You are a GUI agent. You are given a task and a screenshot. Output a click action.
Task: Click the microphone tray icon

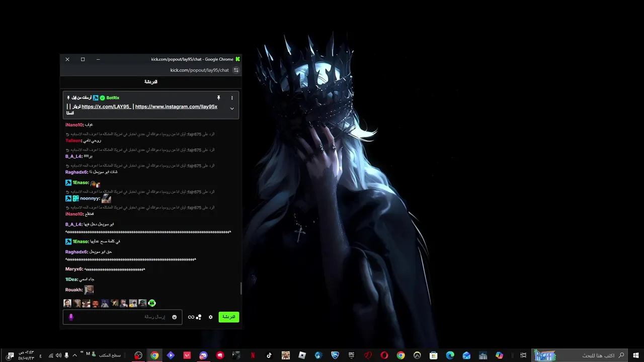pyautogui.click(x=67, y=355)
